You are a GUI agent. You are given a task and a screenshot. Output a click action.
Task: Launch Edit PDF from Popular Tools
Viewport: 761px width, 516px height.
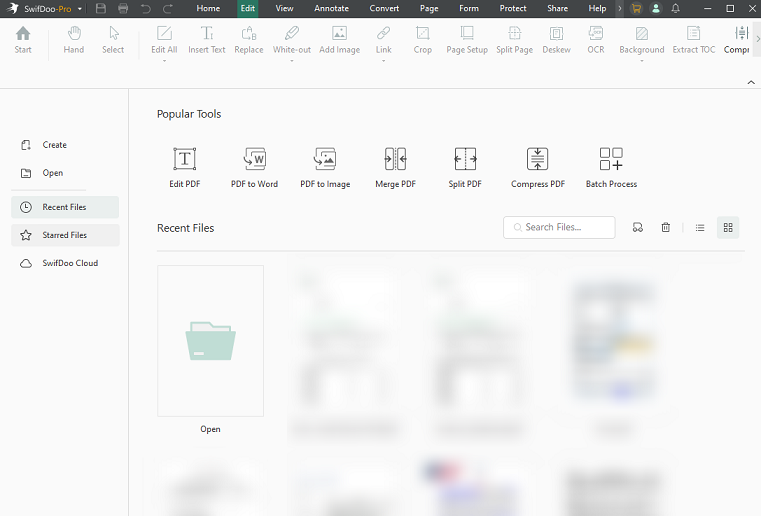pos(184,167)
